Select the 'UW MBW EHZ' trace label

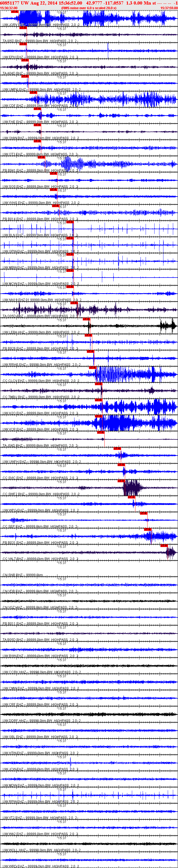click(x=41, y=268)
